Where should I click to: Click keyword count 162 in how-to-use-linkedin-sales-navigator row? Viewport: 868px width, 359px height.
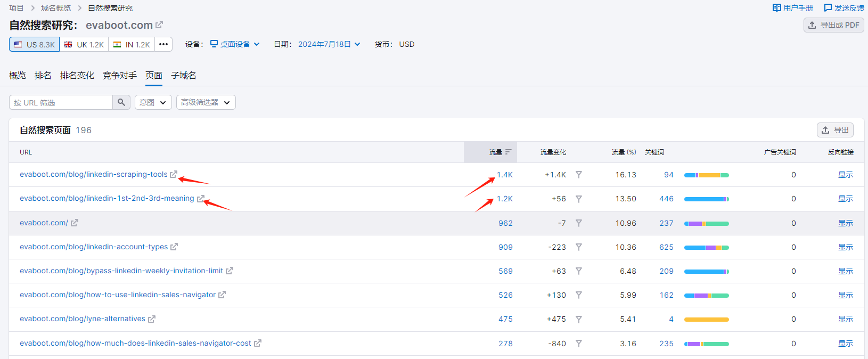coord(667,295)
